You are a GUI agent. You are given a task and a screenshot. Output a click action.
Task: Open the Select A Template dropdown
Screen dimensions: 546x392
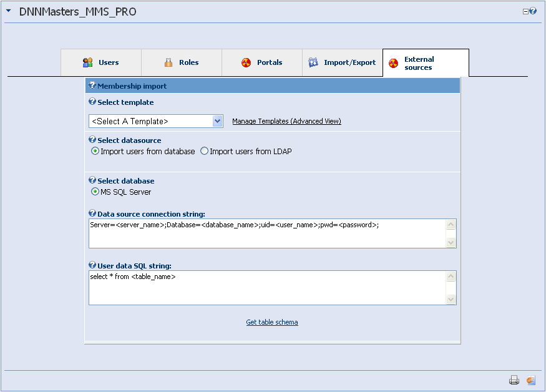217,121
